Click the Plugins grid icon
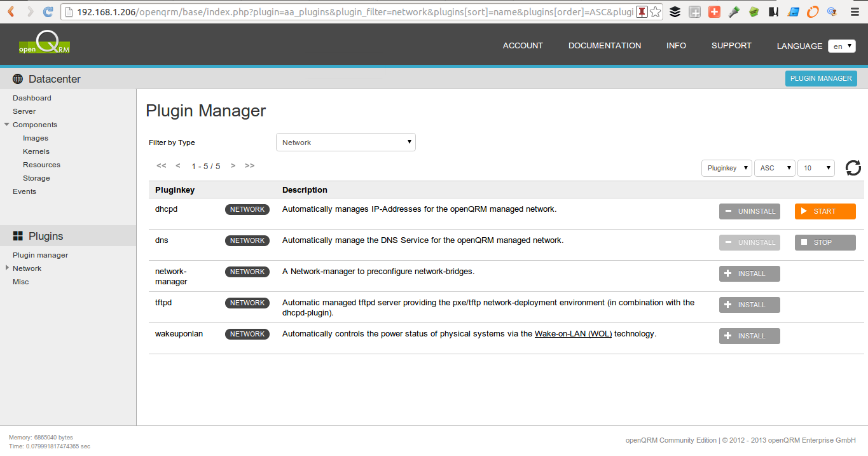This screenshot has width=868, height=456. point(18,236)
